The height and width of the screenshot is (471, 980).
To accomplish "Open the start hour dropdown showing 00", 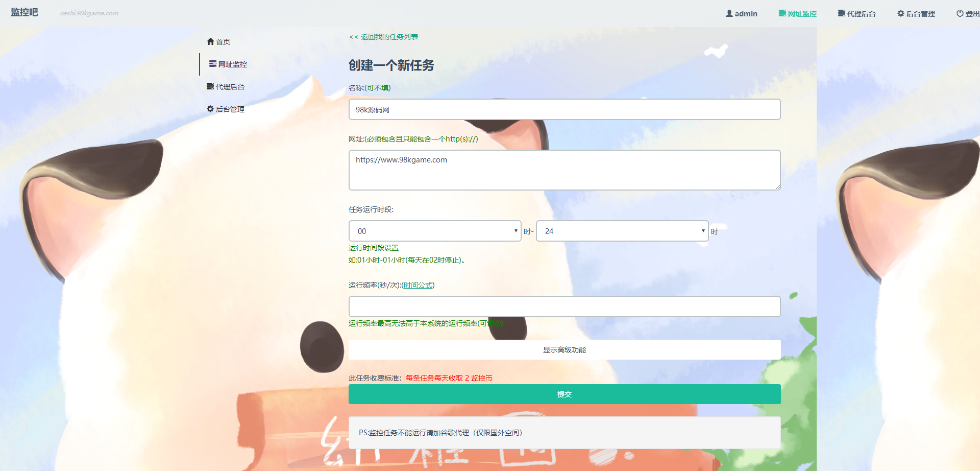I will click(435, 231).
